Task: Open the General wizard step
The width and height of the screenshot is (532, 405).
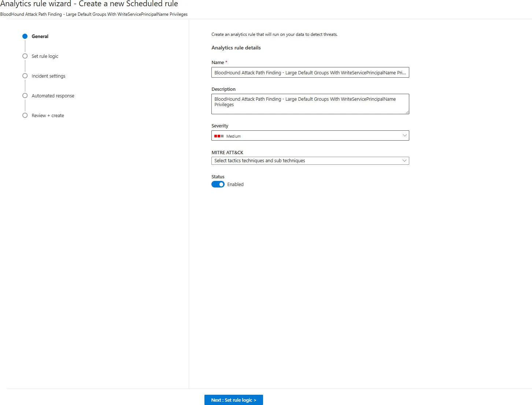Action: (40, 36)
